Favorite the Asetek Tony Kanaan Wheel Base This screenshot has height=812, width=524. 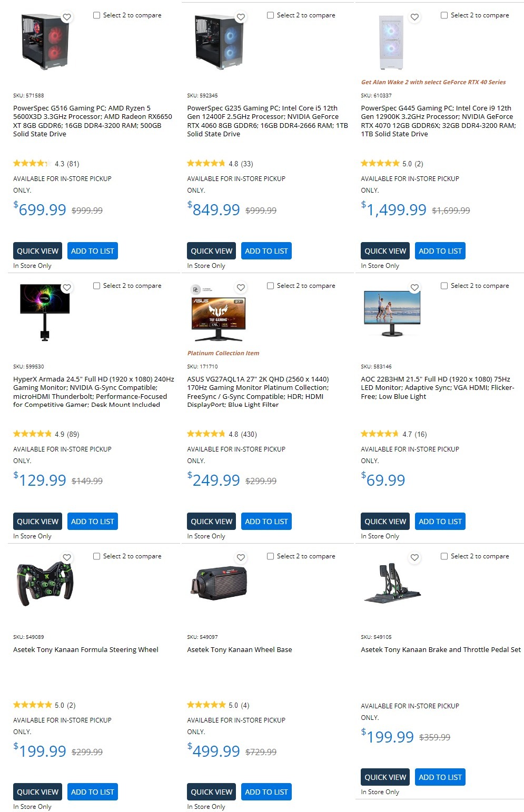click(x=241, y=558)
